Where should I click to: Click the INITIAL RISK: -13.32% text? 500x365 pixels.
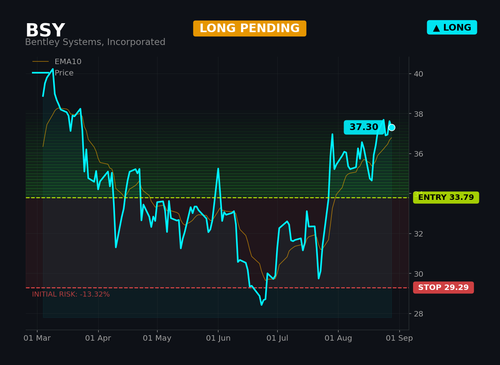click(x=71, y=294)
